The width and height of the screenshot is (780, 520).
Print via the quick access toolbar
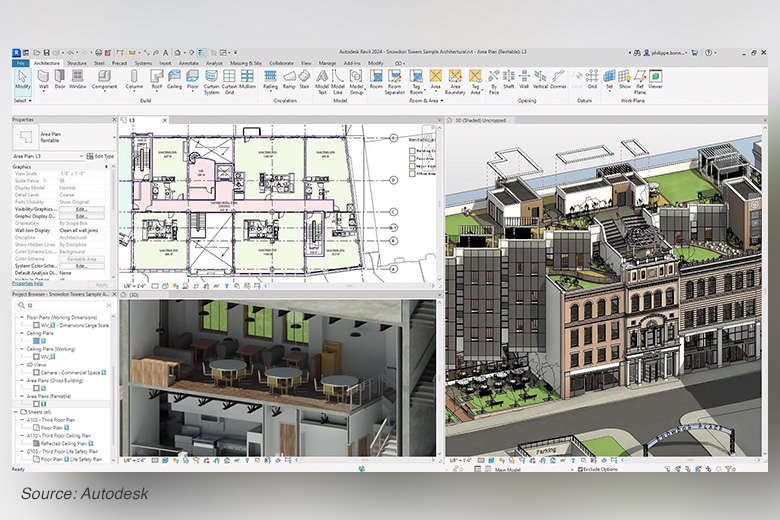click(x=98, y=52)
